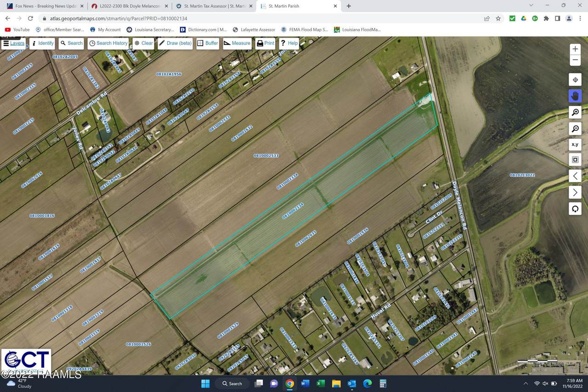Open Search History

pos(108,43)
